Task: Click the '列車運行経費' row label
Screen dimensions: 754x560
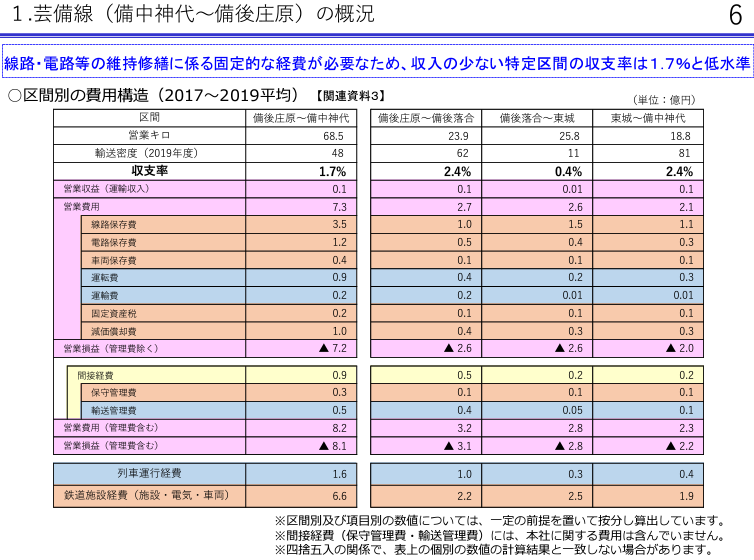Action: point(150,473)
